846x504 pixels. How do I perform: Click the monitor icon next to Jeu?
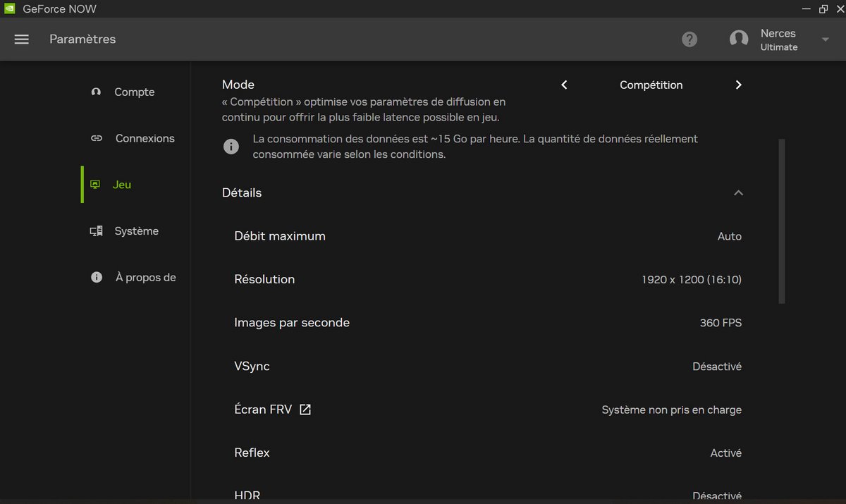[95, 184]
